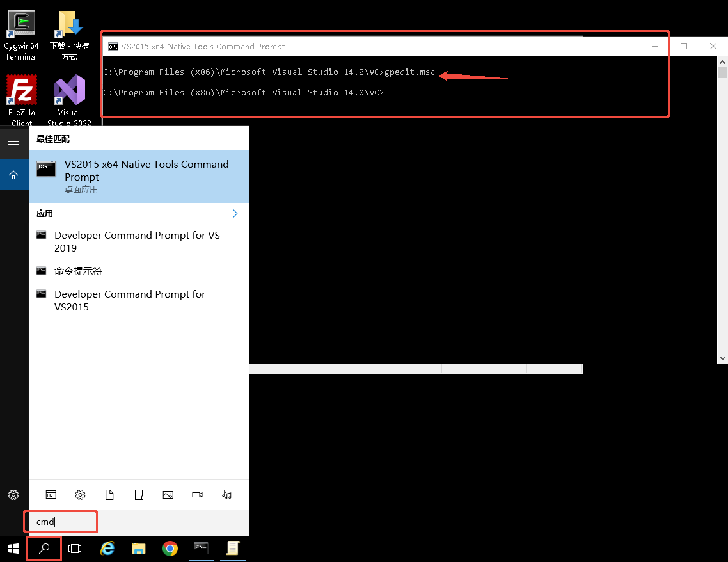
Task: Select the Home icon in search sidebar
Action: click(13, 175)
